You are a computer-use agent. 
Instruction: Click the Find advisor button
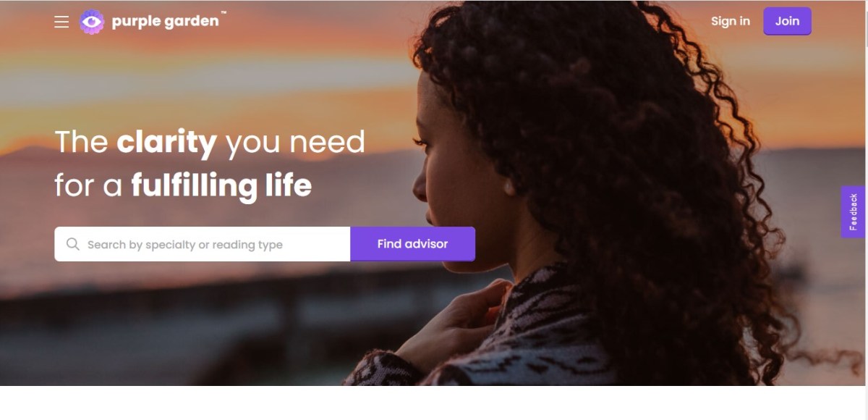(x=412, y=244)
